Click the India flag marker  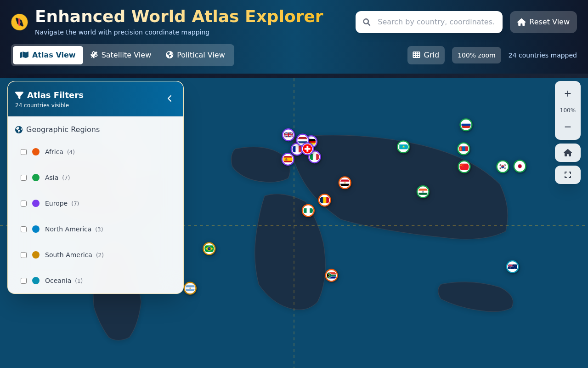coord(423,192)
